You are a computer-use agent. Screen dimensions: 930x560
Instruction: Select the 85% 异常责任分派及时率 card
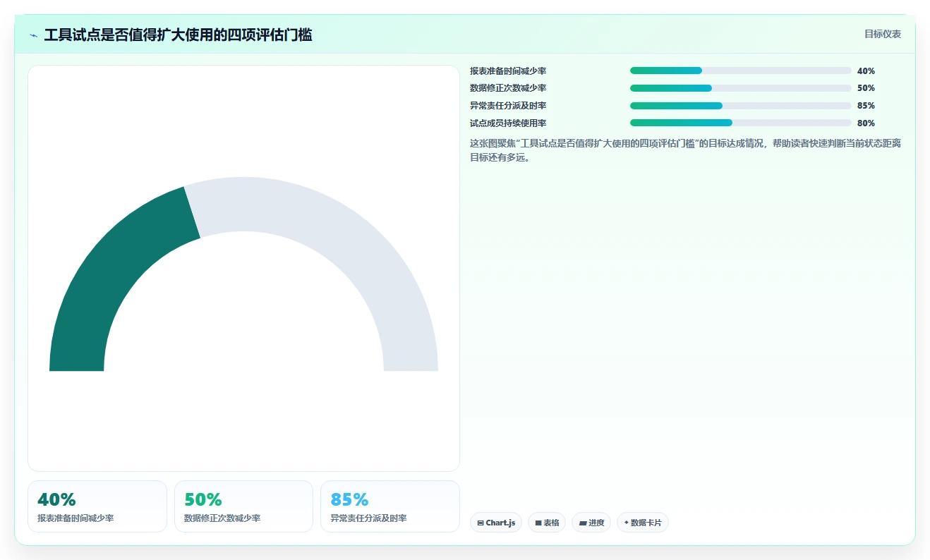click(390, 506)
